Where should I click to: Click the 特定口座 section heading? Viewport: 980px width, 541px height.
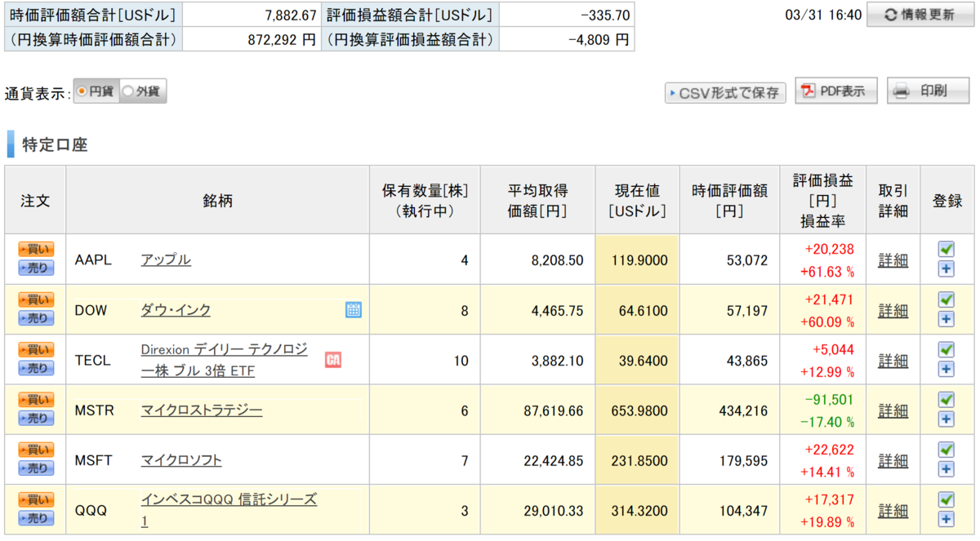click(x=55, y=145)
